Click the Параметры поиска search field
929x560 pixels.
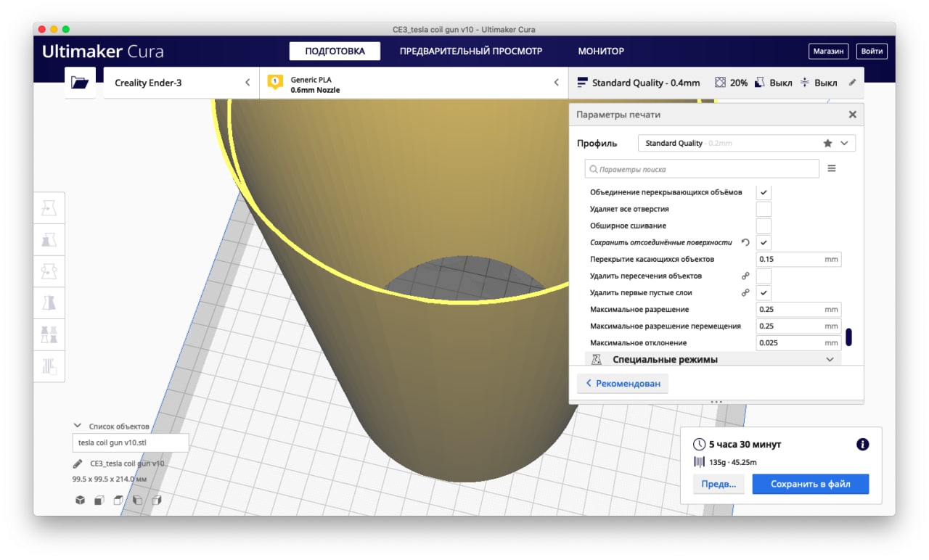pos(702,168)
